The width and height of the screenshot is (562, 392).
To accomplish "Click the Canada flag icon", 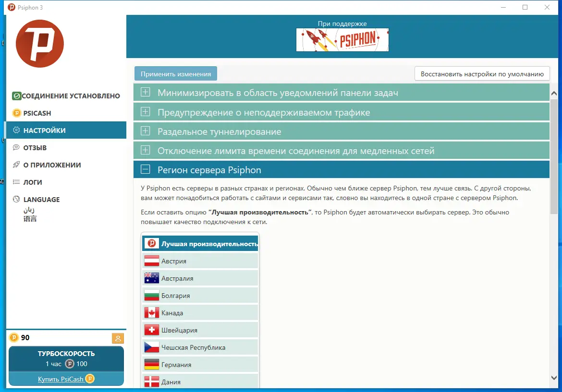I will point(152,312).
